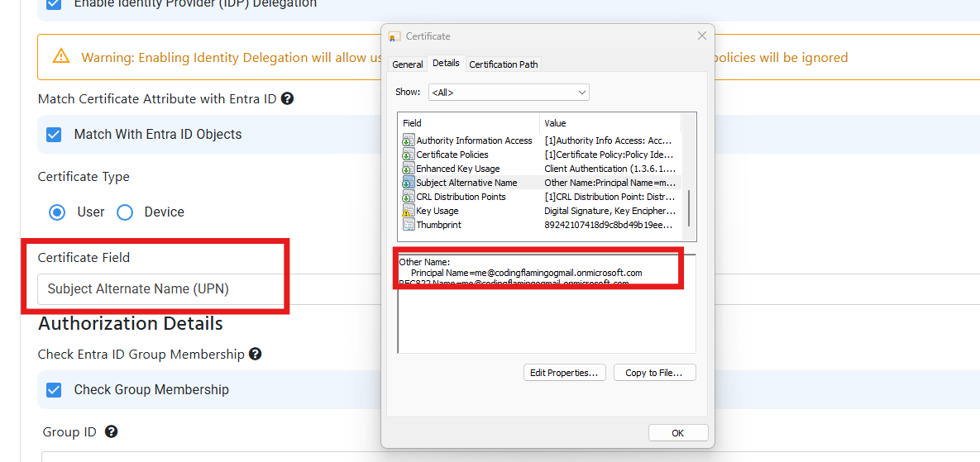This screenshot has height=462, width=980.
Task: Toggle the Check Group Membership checkbox
Action: coord(54,389)
